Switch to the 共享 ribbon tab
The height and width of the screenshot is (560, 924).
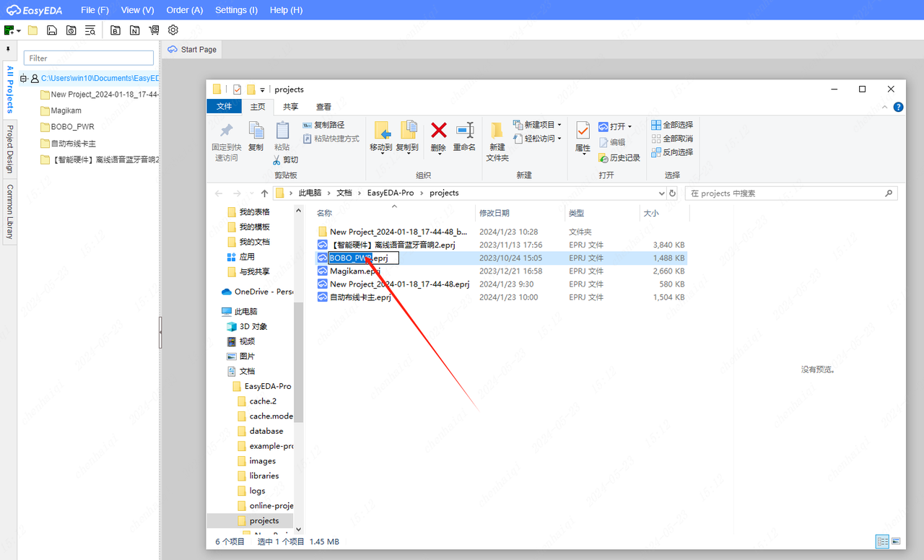tap(290, 106)
